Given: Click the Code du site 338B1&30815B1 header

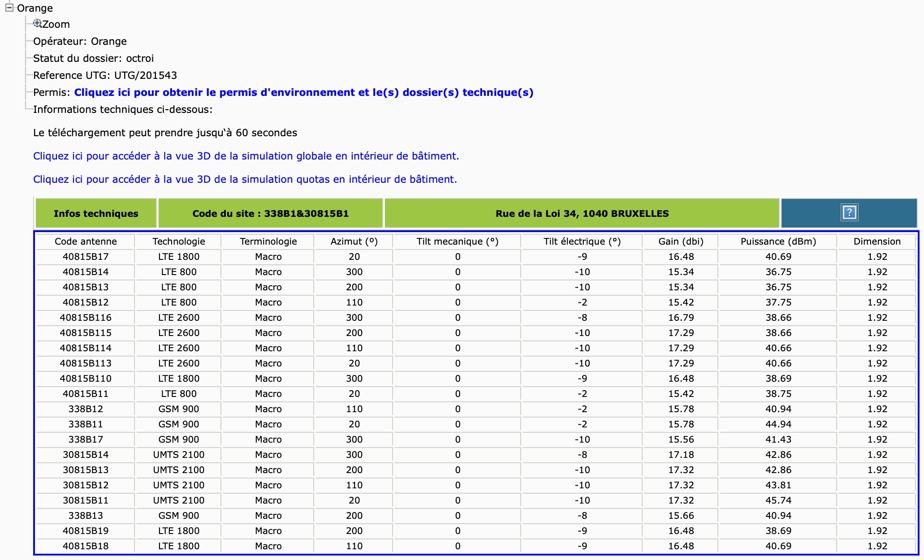Looking at the screenshot, I should (271, 213).
